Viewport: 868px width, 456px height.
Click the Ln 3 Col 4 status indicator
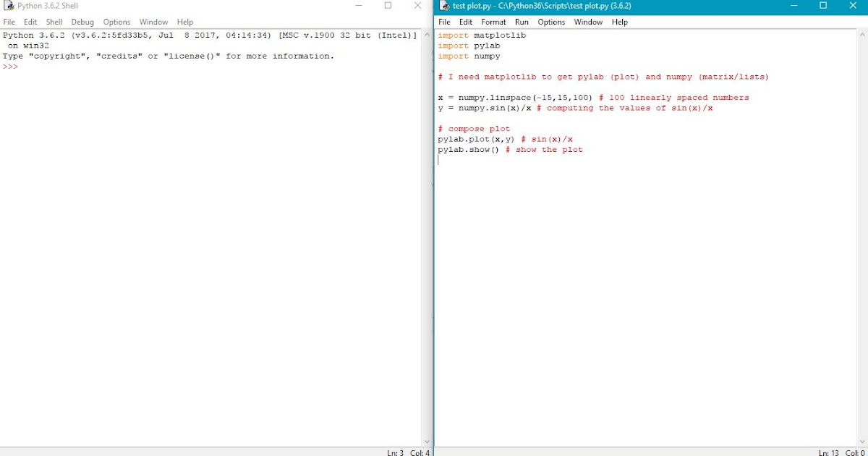coord(408,452)
